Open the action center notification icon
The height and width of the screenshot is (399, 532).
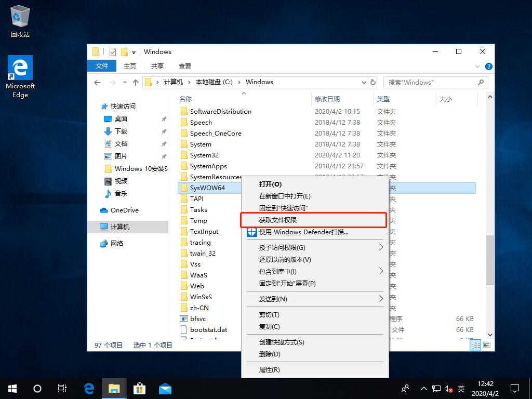(515, 389)
